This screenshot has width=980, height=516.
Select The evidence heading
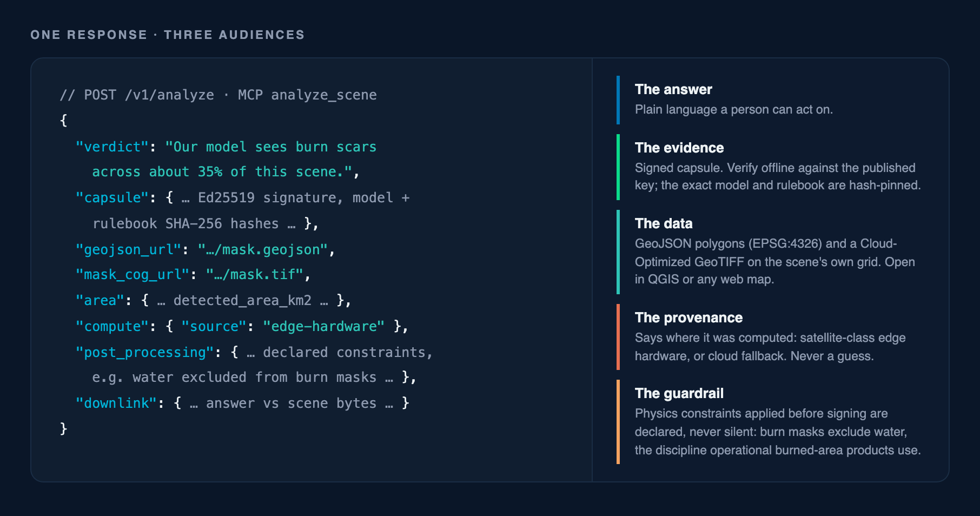pos(679,148)
